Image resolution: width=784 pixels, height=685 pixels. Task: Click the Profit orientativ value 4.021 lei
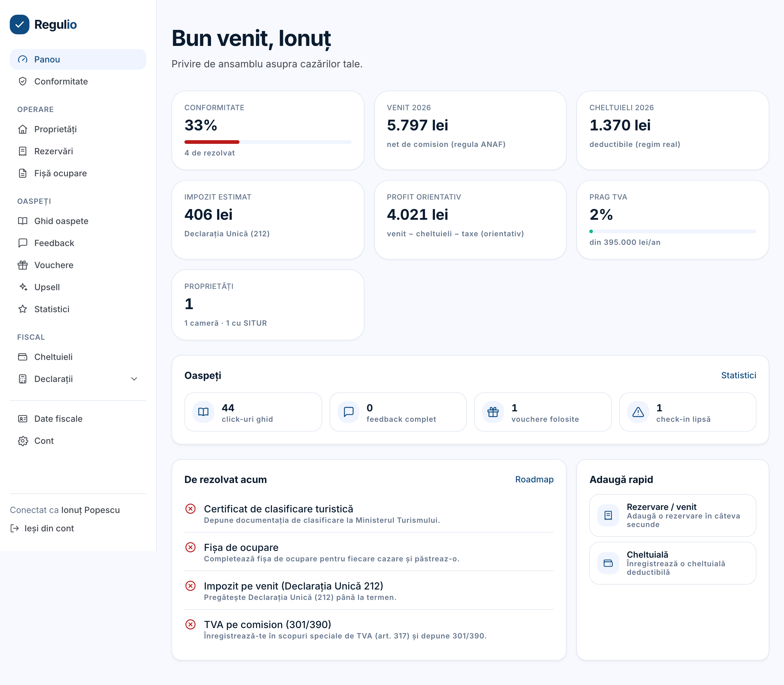pos(417,215)
